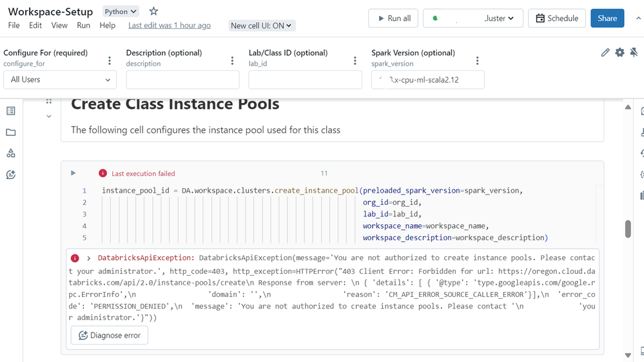
Task: Open the catalog shapes icon in sidebar
Action: pos(11,153)
